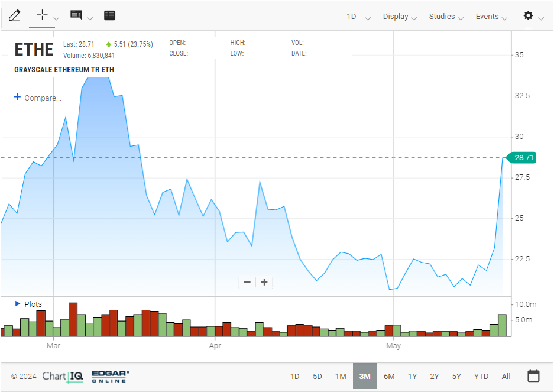Select the pencil drawing tool
Image resolution: width=554 pixels, height=392 pixels.
[x=15, y=15]
